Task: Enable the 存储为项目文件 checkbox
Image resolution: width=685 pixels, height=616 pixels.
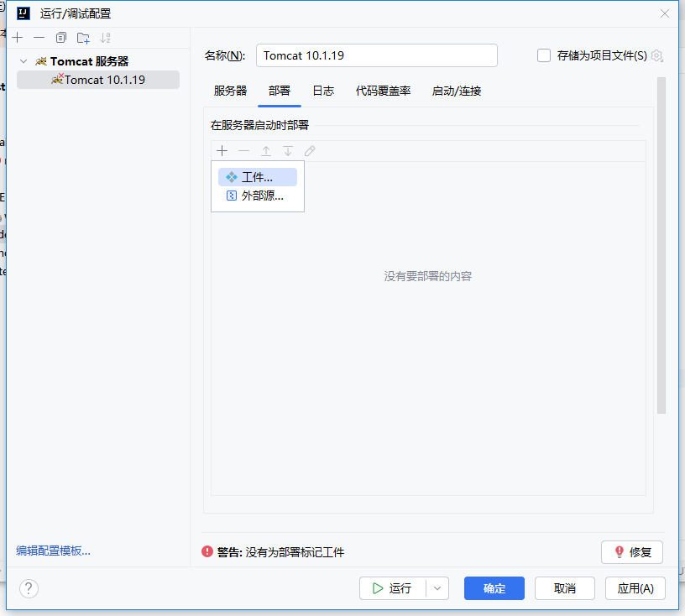Action: coord(543,55)
